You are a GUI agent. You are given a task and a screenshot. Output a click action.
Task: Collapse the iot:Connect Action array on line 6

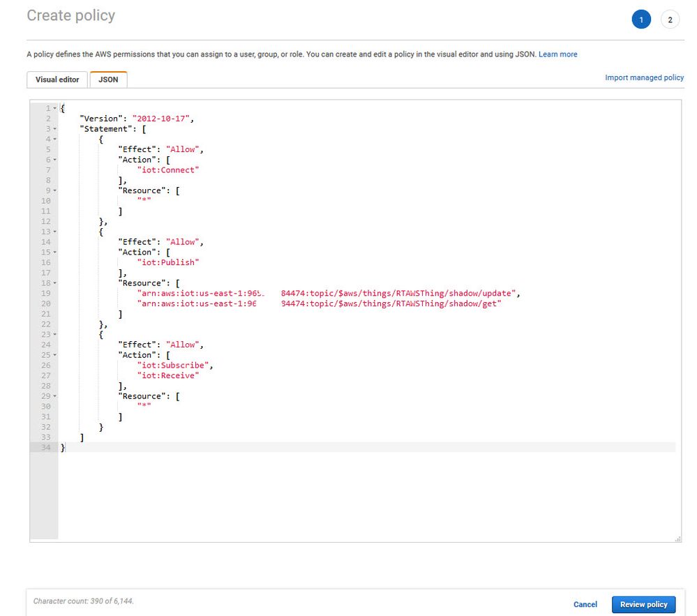(x=54, y=160)
